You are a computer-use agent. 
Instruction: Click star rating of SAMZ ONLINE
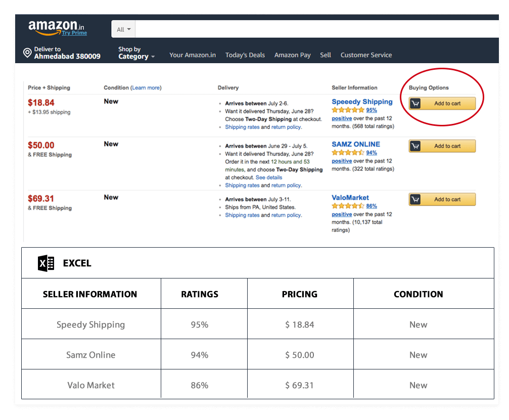[348, 153]
